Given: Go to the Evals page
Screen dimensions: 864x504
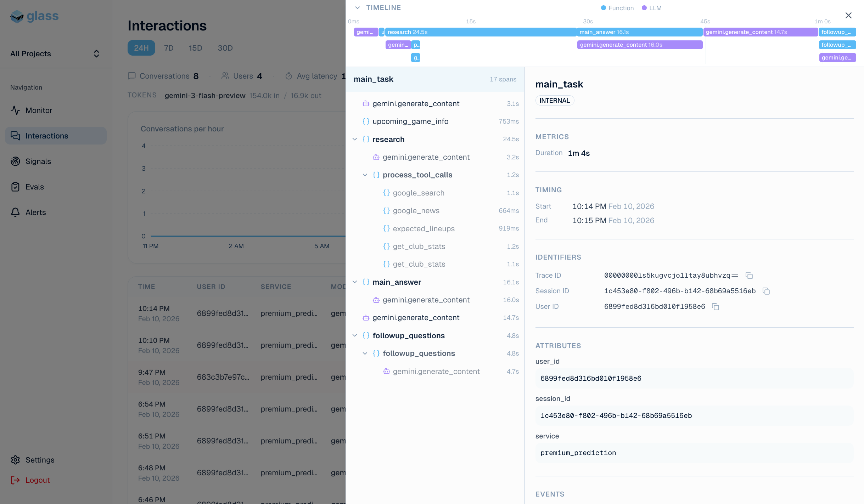Looking at the screenshot, I should 34,187.
